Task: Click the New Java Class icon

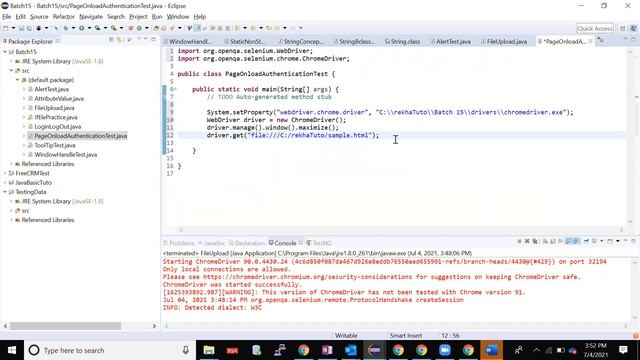Action: 139,28
